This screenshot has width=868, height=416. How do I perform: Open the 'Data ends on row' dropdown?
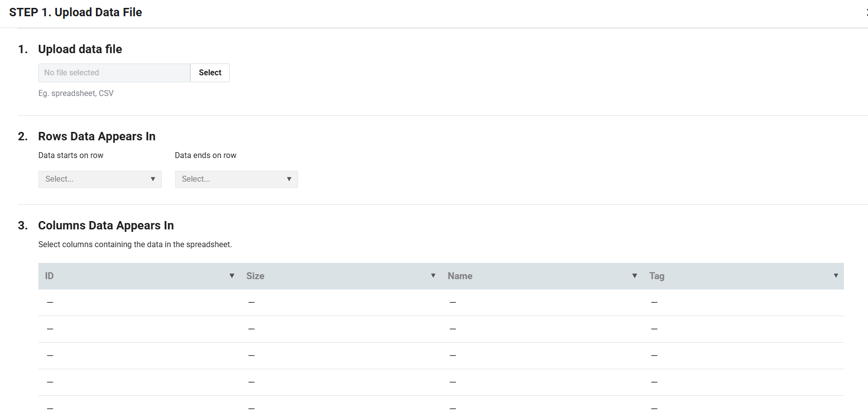pos(236,179)
